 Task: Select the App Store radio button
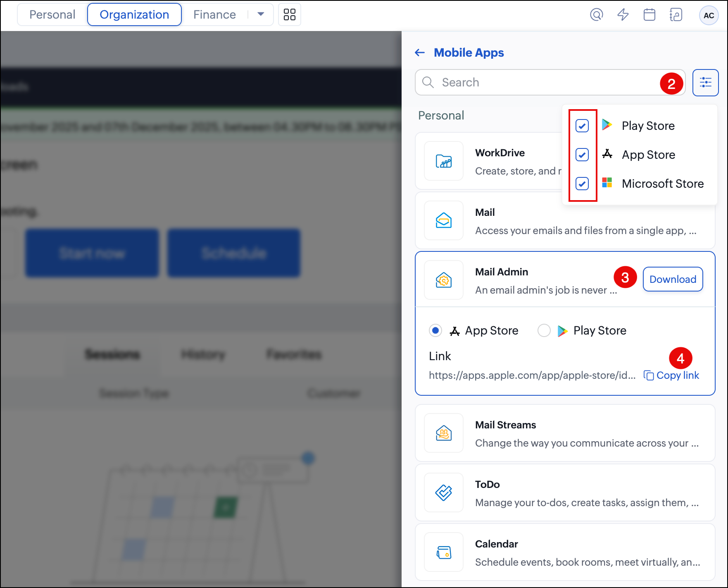coord(435,330)
